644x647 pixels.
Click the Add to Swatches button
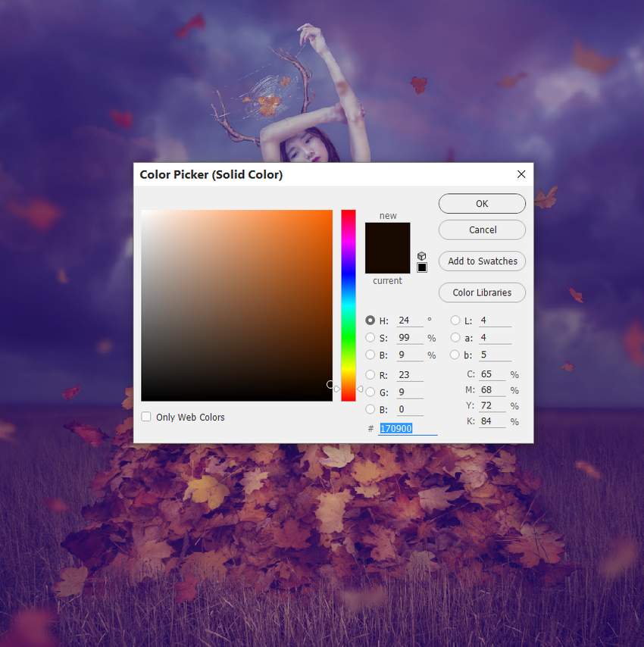[x=482, y=261]
